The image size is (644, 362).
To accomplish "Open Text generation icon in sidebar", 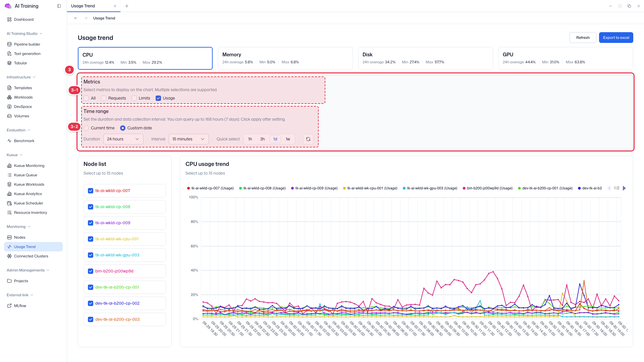I will (x=9, y=54).
